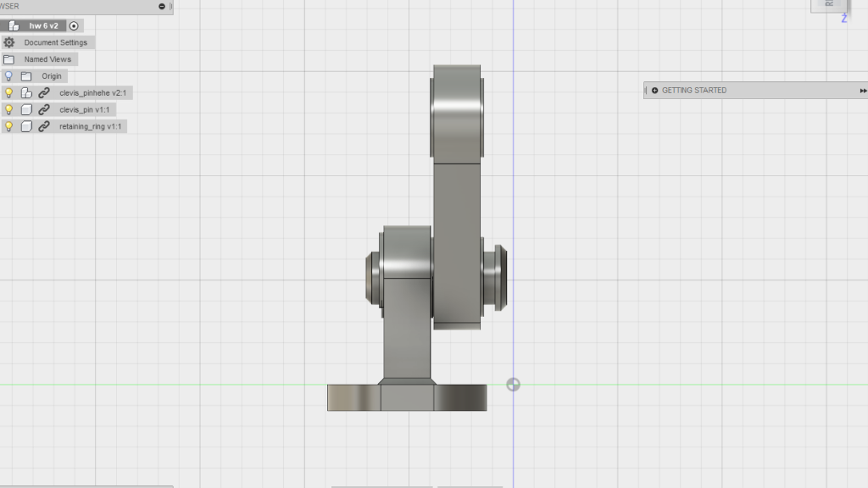Click the hw 6 v2 component icon
Screen dimensions: 868x488
coord(13,25)
